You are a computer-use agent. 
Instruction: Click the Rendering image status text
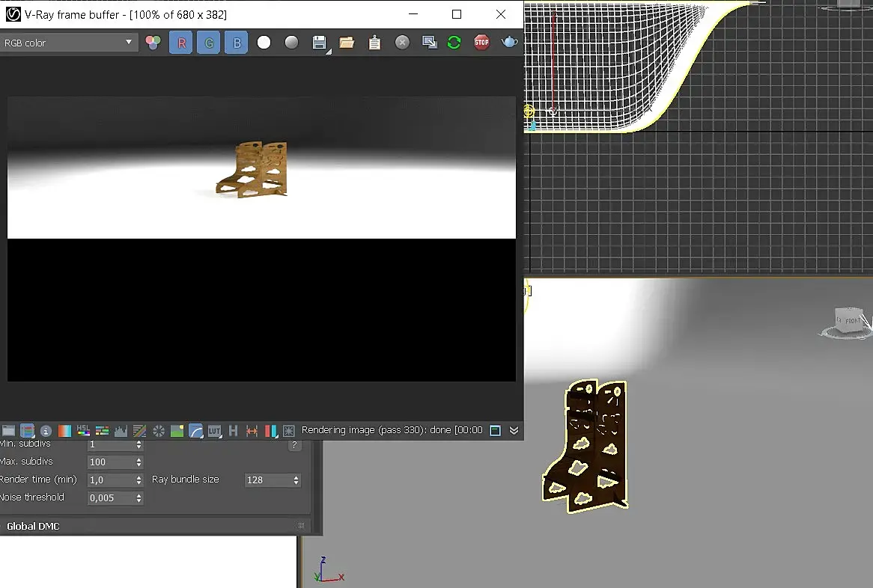392,430
